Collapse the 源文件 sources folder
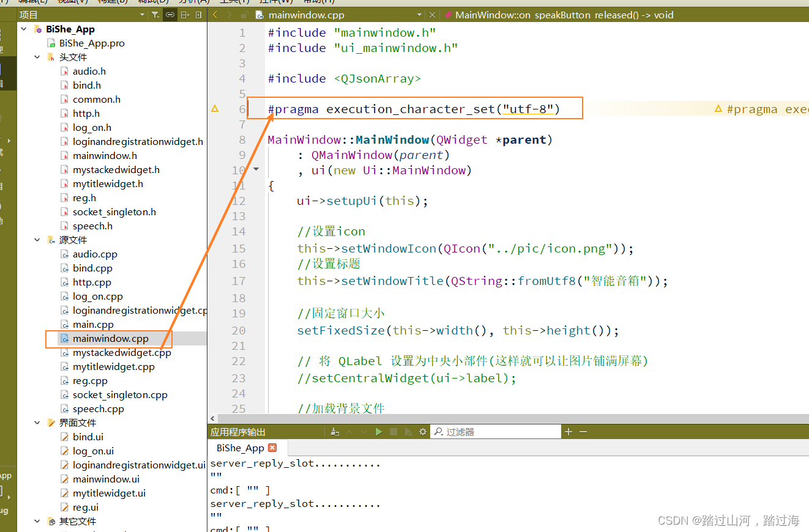This screenshot has height=532, width=809. tap(37, 240)
